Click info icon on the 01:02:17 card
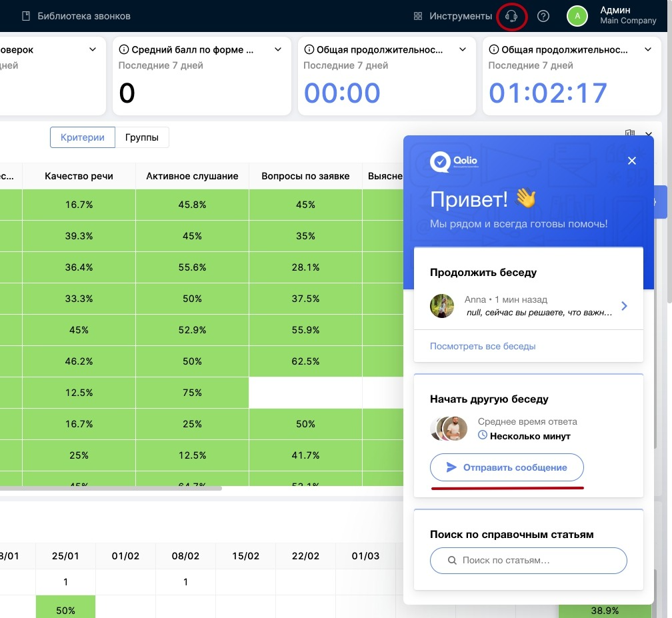 493,50
